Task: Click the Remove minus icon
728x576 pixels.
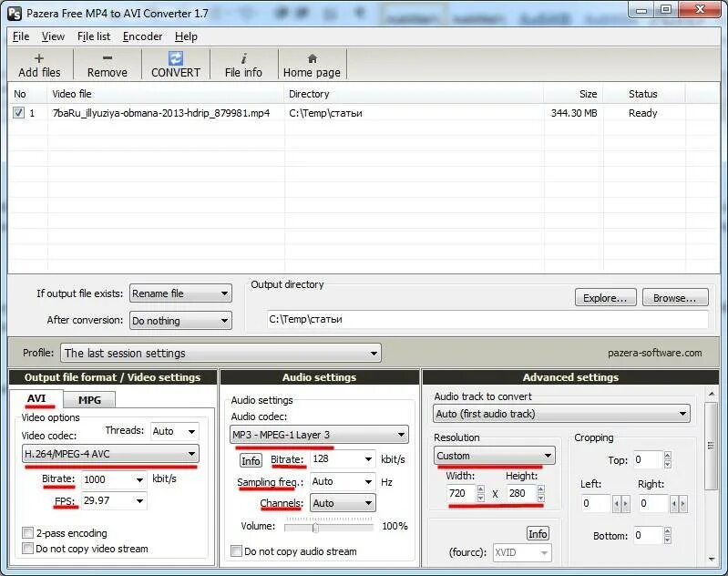Action: 108,58
